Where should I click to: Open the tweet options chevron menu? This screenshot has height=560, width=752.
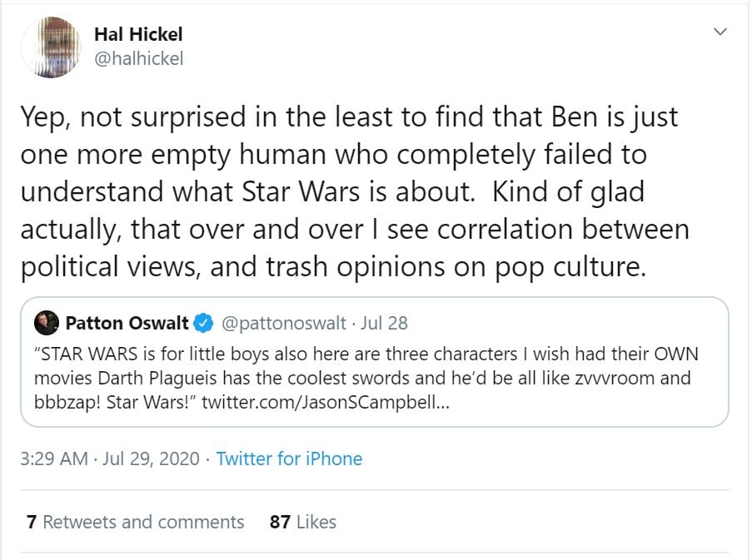pos(720,32)
